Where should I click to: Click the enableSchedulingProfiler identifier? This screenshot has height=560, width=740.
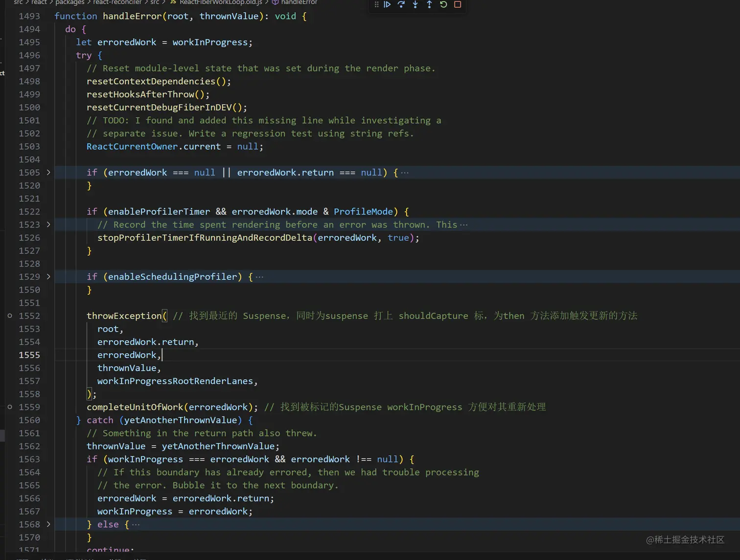click(172, 277)
